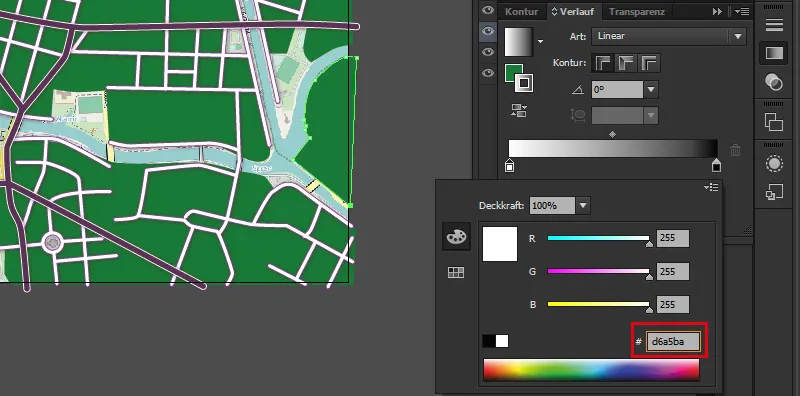The height and width of the screenshot is (396, 800).
Task: Open the Transparency panel icon with overlapping circles
Action: [x=774, y=82]
